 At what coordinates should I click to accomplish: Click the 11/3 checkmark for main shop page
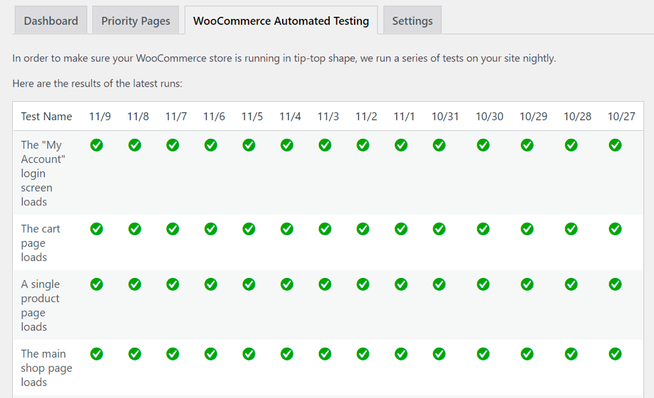click(x=324, y=354)
